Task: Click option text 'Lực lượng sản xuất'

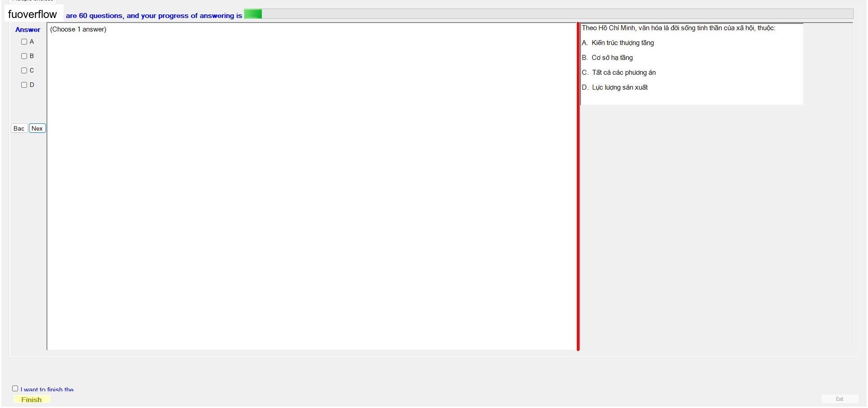Action: (620, 87)
